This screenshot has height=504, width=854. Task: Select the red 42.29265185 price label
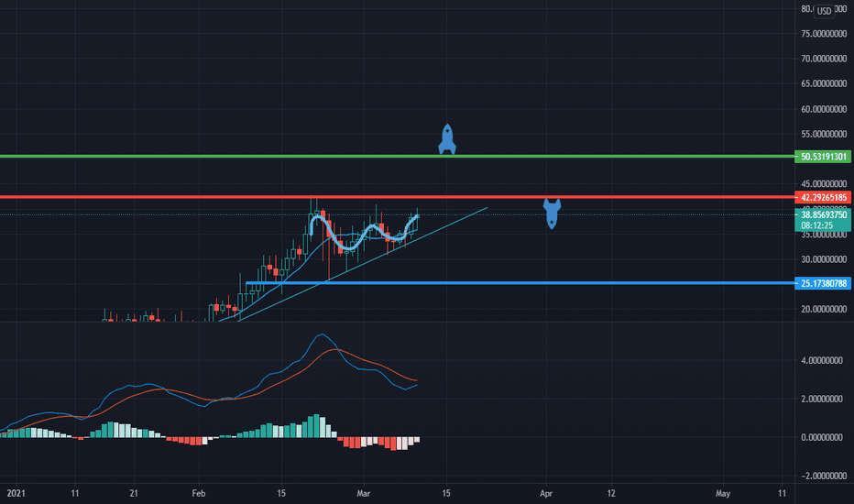tap(823, 197)
